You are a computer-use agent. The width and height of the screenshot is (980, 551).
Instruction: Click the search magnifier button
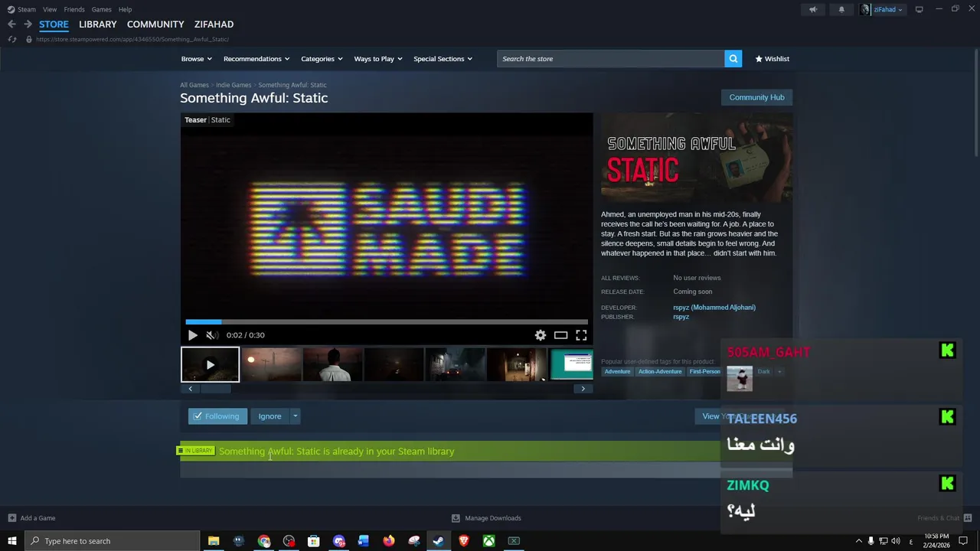pyautogui.click(x=733, y=59)
